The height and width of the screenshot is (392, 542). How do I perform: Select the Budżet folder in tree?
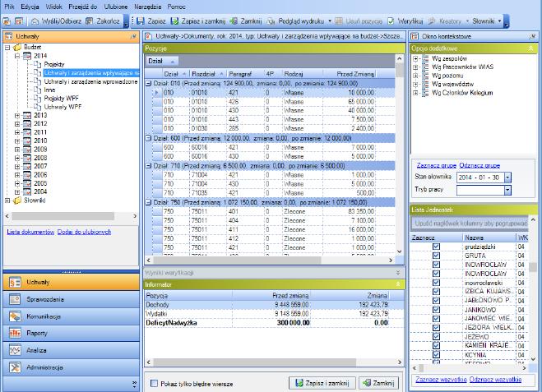coord(33,47)
